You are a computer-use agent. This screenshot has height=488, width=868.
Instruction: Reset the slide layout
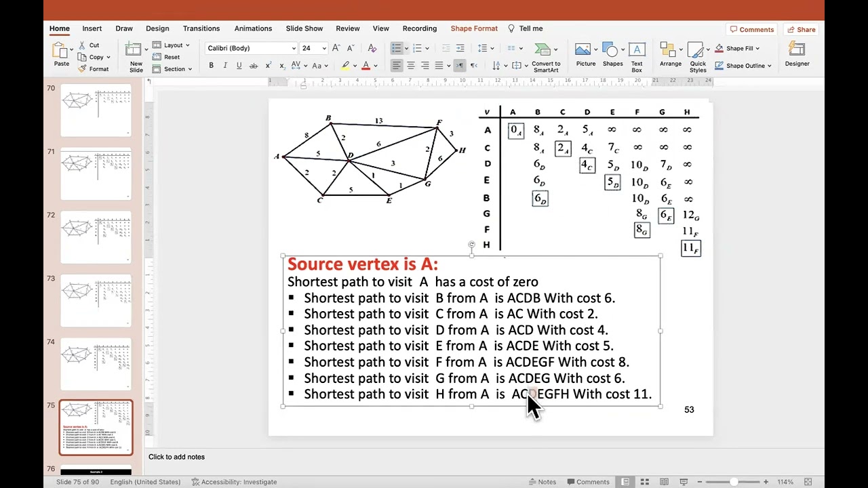click(x=166, y=57)
